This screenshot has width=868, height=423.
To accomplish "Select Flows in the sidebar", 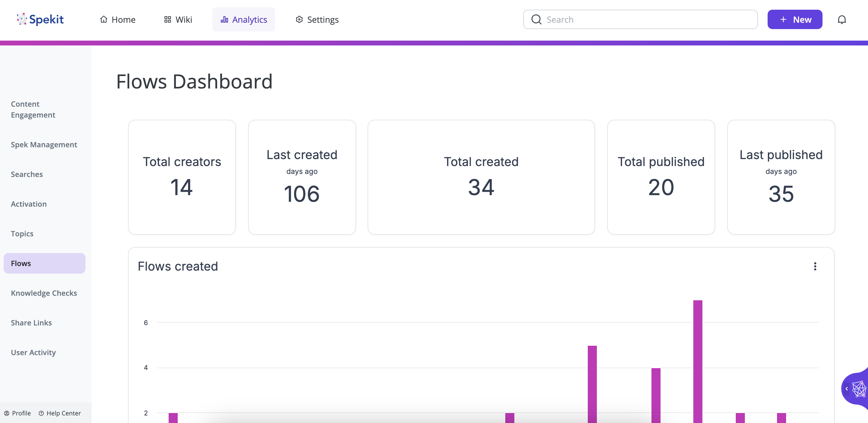I will [x=45, y=263].
